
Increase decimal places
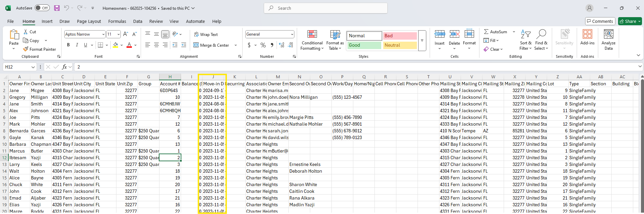pyautogui.click(x=282, y=45)
